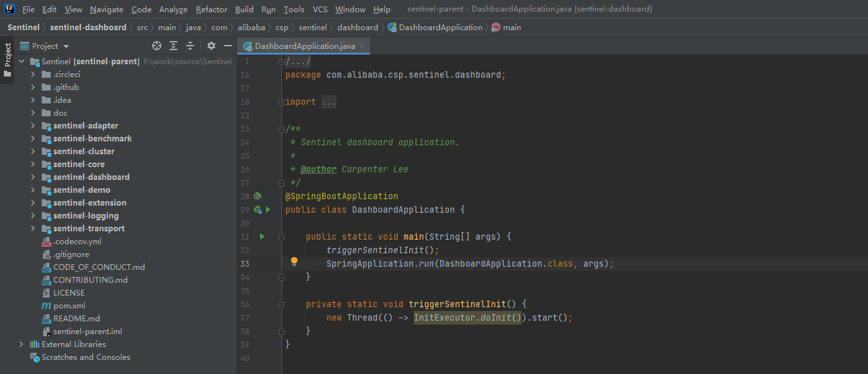This screenshot has width=868, height=374.
Task: Click the External Libraries icon
Action: [x=35, y=344]
